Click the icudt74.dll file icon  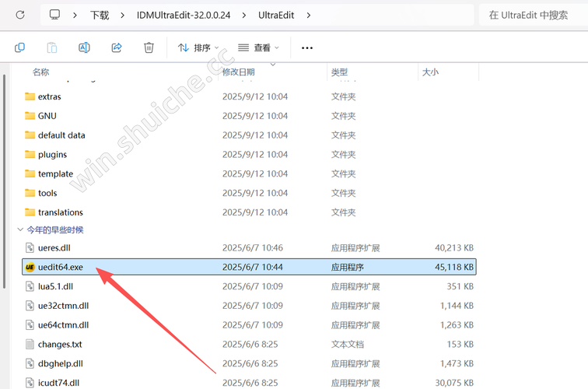pos(30,383)
